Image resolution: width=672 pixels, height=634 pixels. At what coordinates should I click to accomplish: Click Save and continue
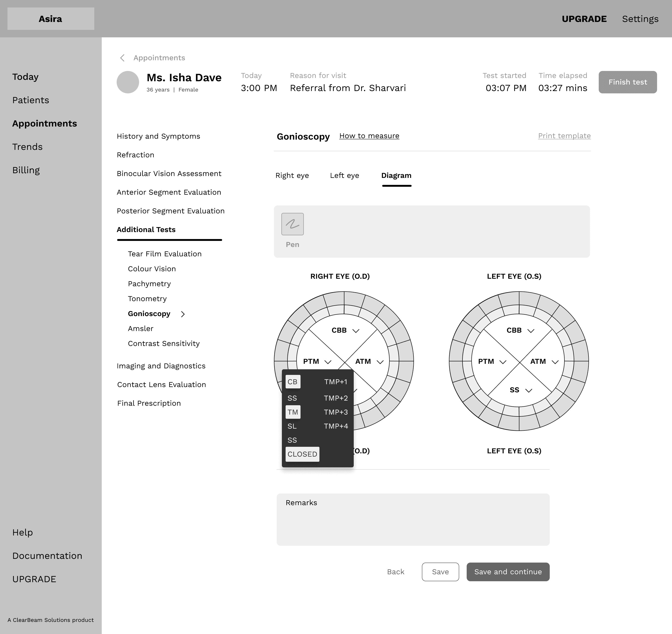508,572
